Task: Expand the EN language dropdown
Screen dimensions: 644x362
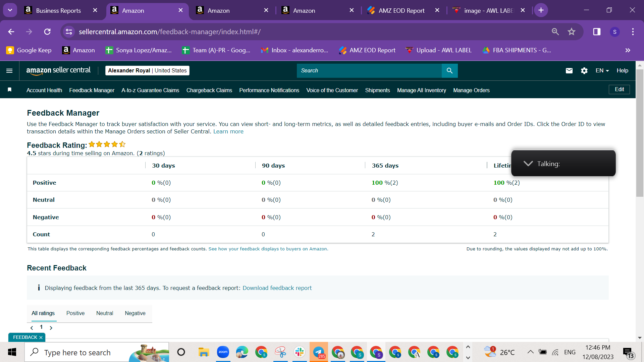Action: [602, 71]
